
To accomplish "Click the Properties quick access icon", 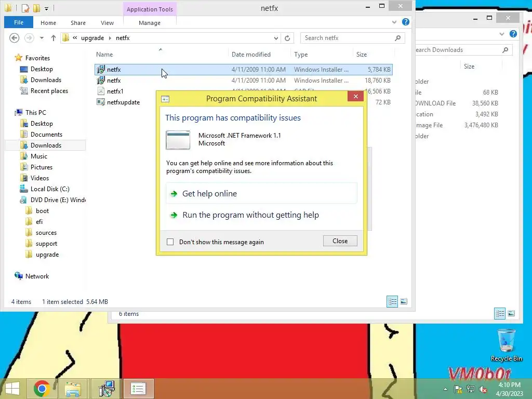I will click(25, 8).
